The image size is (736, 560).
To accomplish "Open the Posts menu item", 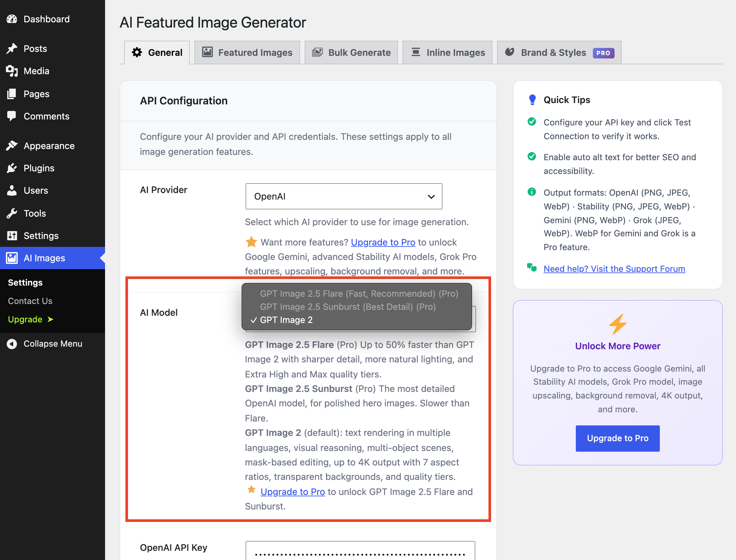I will (52, 49).
